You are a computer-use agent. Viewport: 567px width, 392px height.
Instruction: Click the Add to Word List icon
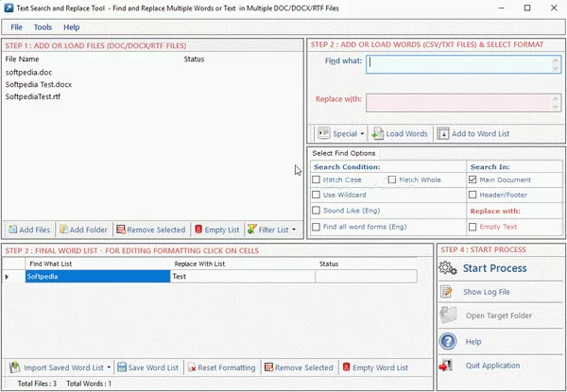click(442, 133)
